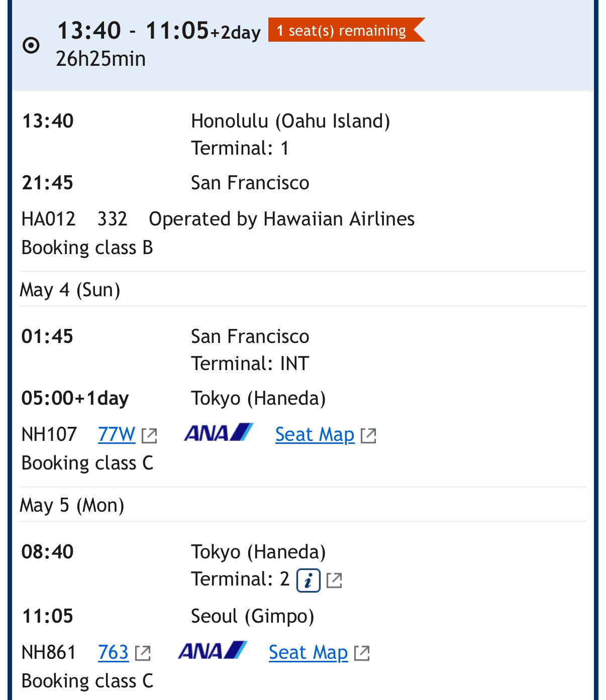Click external link icon beside 77W
The image size is (606, 700).
(x=149, y=435)
